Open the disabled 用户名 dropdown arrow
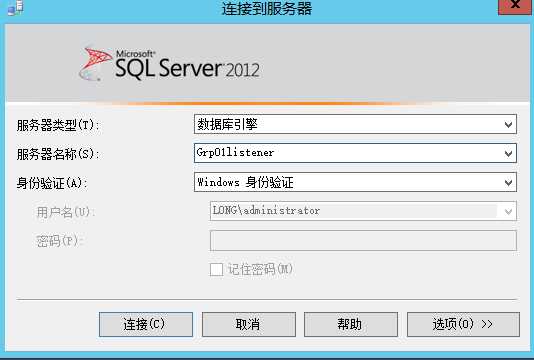This screenshot has height=360, width=534. [508, 211]
